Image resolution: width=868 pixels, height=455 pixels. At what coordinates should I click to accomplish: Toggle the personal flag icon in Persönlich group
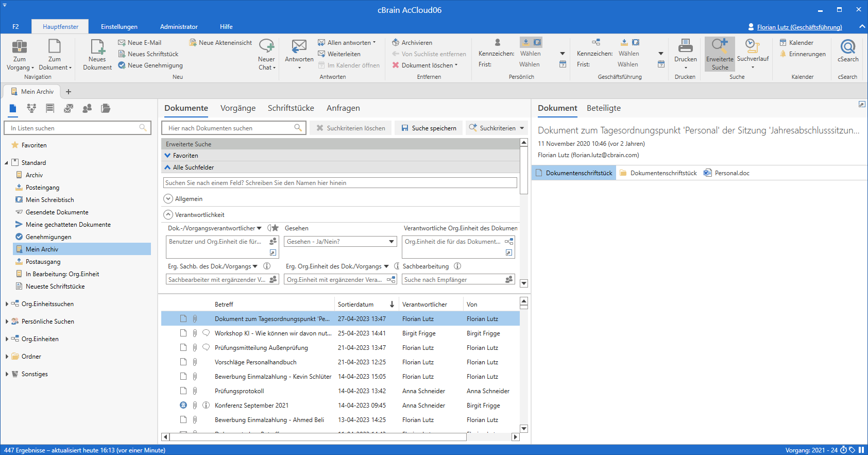pos(498,42)
